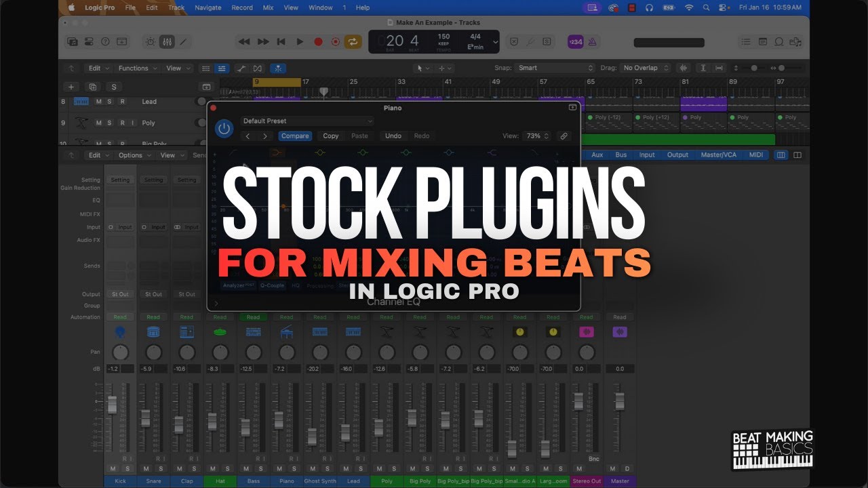This screenshot has width=868, height=488.
Task: Toggle the global Solo S button in track header
Action: coord(113,87)
